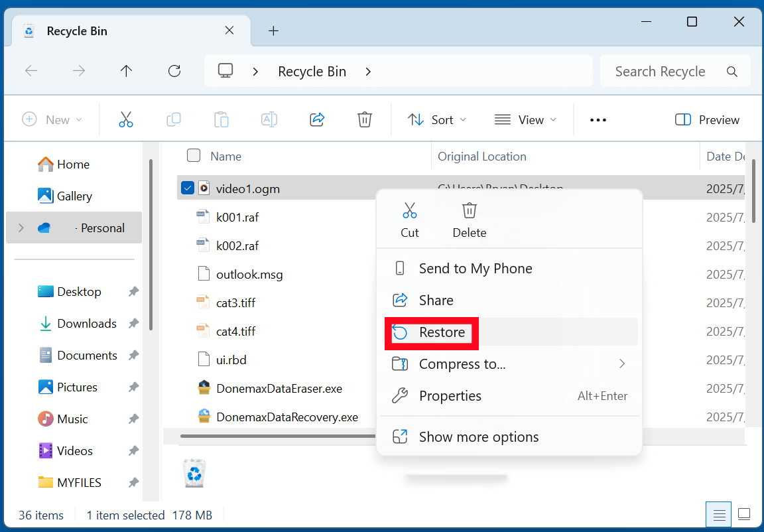Viewport: 764px width, 532px height.
Task: Select the Rename icon in the toolbar
Action: (269, 119)
